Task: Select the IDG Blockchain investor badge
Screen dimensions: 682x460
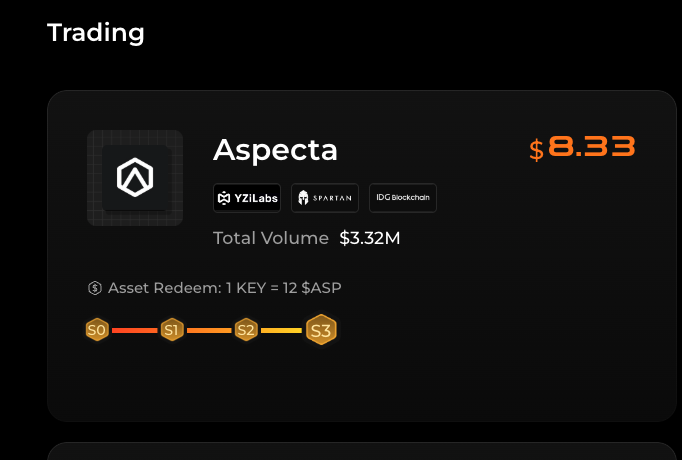Action: point(403,198)
